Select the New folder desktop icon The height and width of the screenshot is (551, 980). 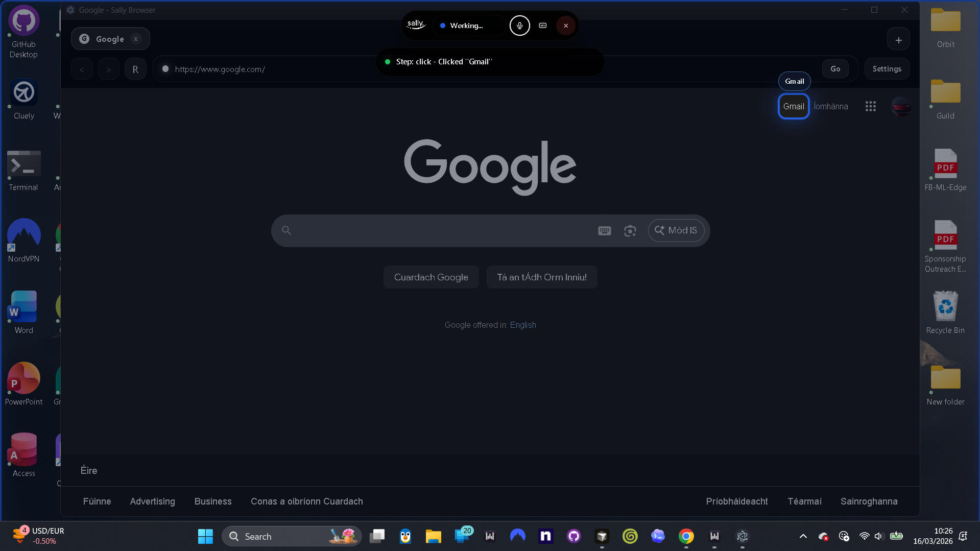pos(946,385)
